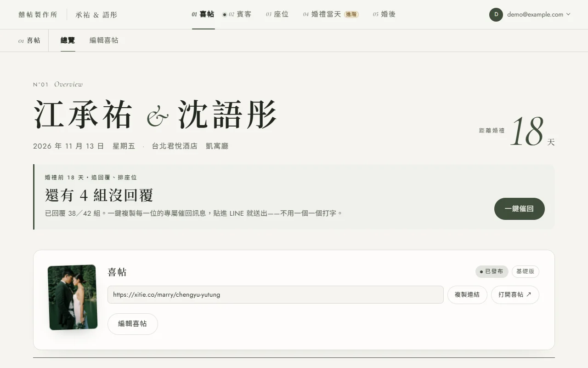Click the 基礎版 plan badge
Screen dimensions: 588x368
pyautogui.click(x=526, y=271)
